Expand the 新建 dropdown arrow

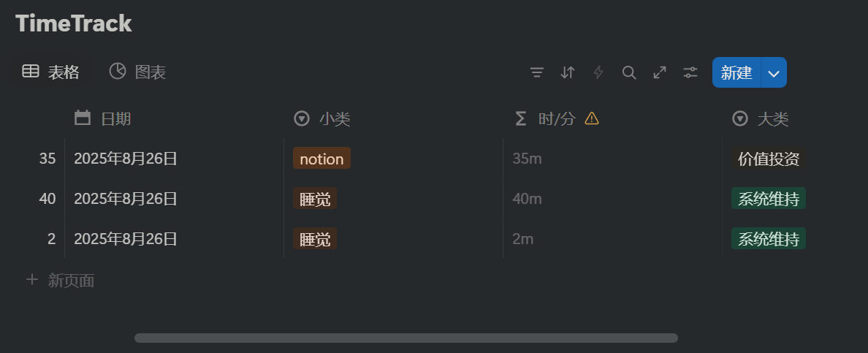(774, 73)
